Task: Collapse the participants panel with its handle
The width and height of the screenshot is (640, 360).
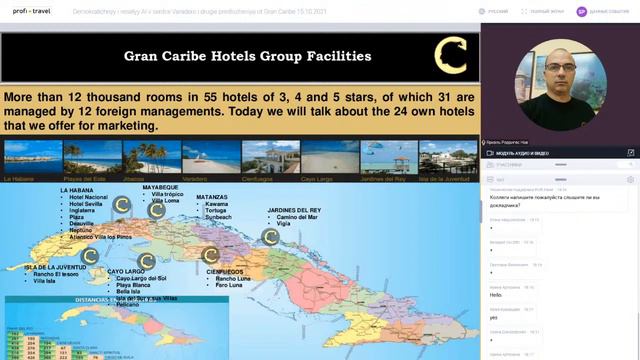Action: 561,164
